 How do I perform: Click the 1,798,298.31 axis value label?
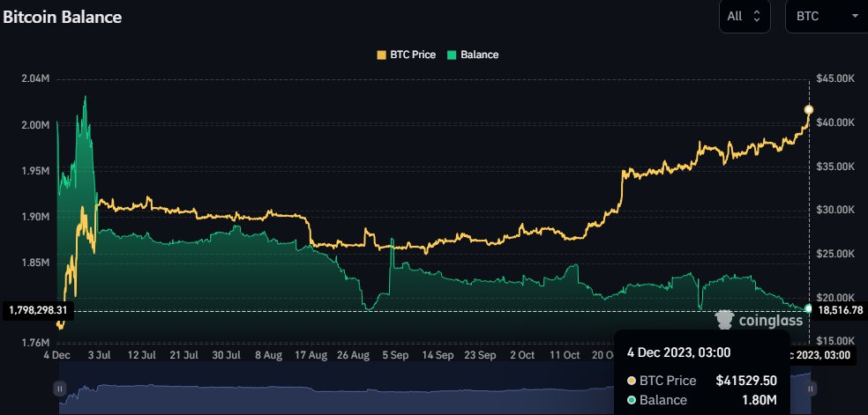pos(38,310)
